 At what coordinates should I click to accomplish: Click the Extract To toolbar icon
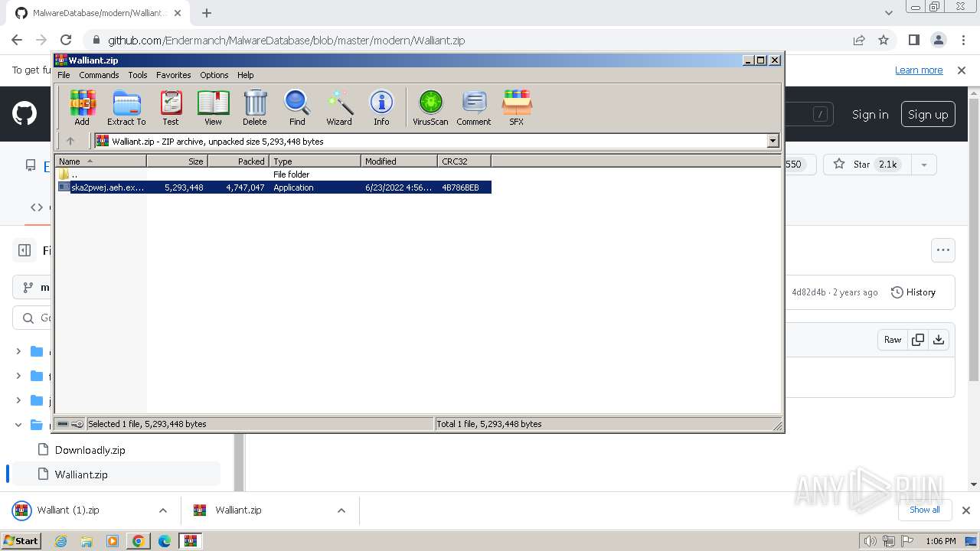(126, 108)
